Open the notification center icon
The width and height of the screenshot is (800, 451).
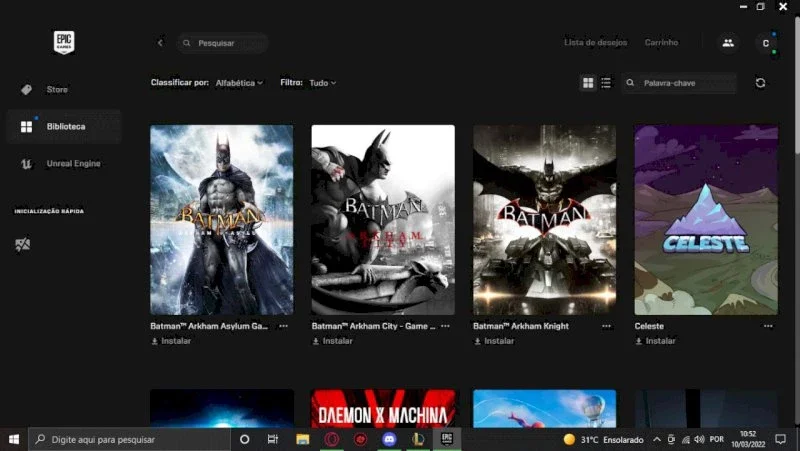pos(781,439)
